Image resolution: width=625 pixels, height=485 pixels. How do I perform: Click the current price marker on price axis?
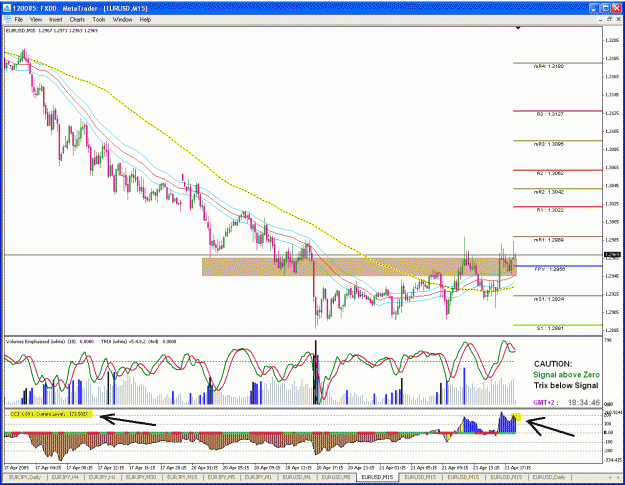pyautogui.click(x=612, y=255)
